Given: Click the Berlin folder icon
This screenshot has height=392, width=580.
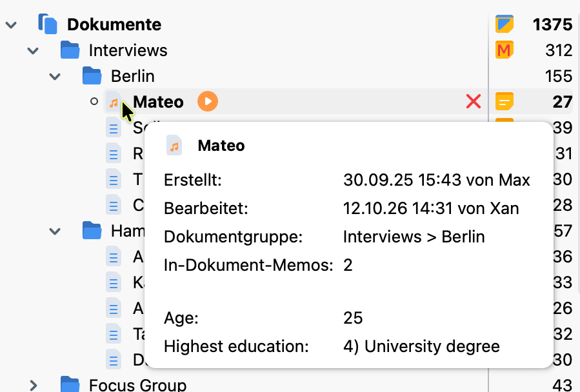Looking at the screenshot, I should (x=92, y=75).
